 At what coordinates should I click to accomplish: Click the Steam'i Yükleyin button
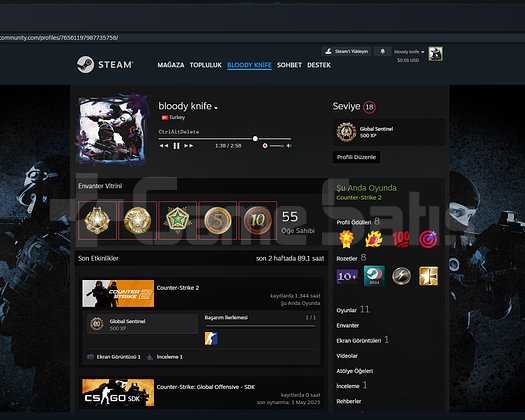(x=347, y=51)
